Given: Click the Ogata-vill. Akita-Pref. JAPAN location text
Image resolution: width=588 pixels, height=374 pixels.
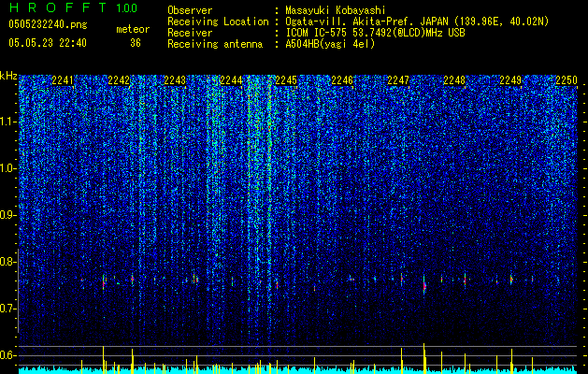Looking at the screenshot, I should [x=417, y=22].
